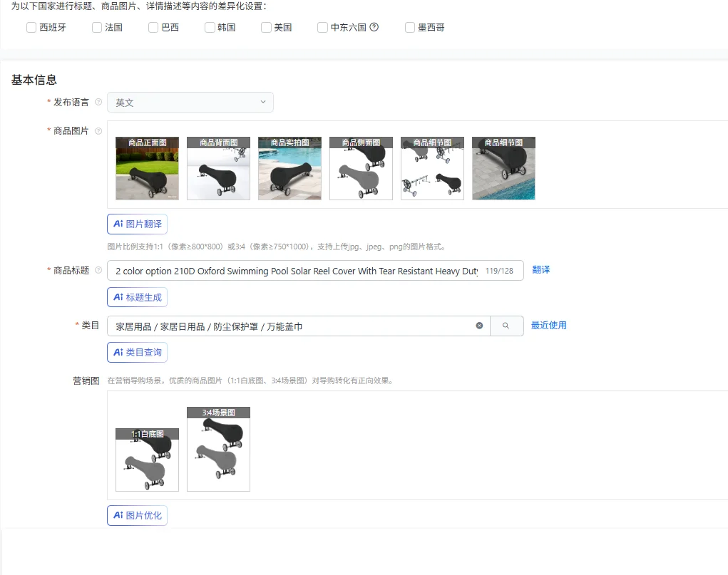Select the 商品背面图 thumbnail
The width and height of the screenshot is (728, 575).
[x=219, y=168]
